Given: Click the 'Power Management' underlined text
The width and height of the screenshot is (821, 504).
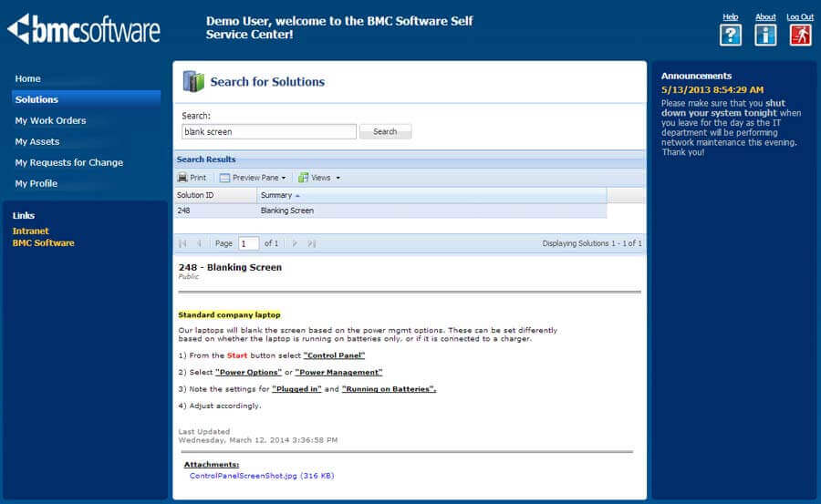Looking at the screenshot, I should (x=338, y=372).
